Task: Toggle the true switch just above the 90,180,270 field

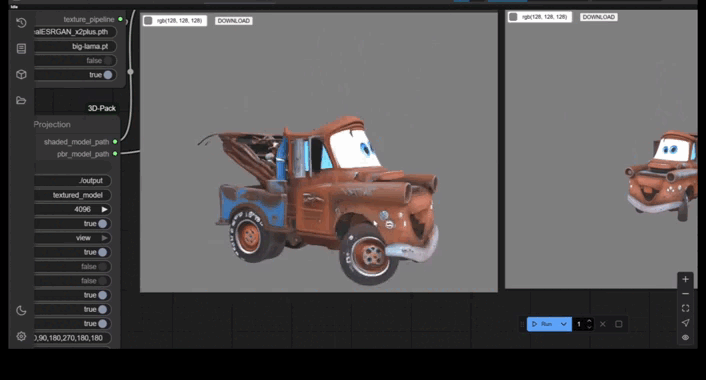Action: [x=103, y=324]
